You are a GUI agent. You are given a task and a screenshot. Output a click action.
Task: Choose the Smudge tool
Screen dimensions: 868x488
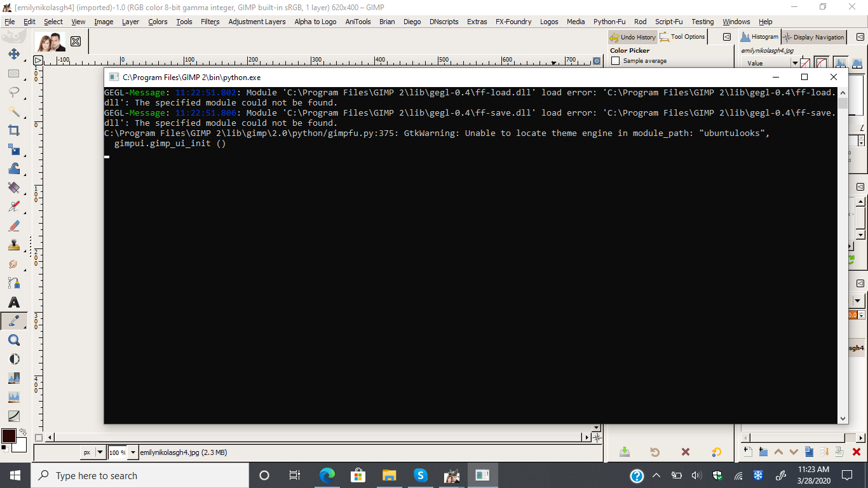[13, 264]
